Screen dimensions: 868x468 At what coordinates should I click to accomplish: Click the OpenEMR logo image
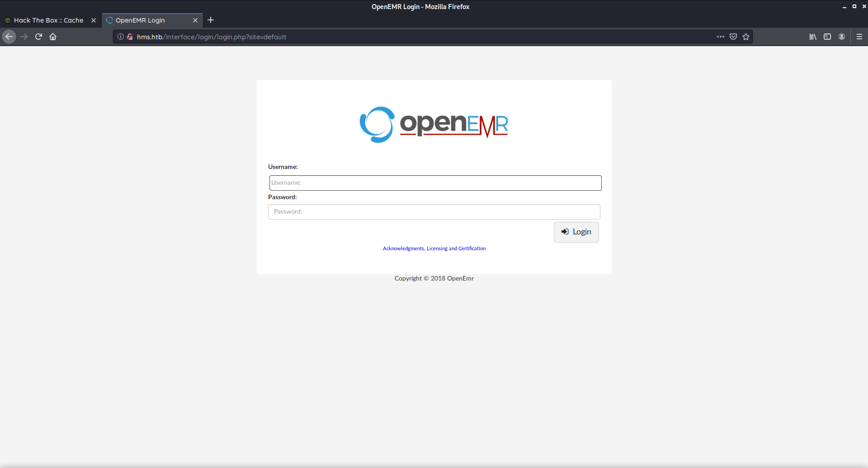pyautogui.click(x=434, y=124)
